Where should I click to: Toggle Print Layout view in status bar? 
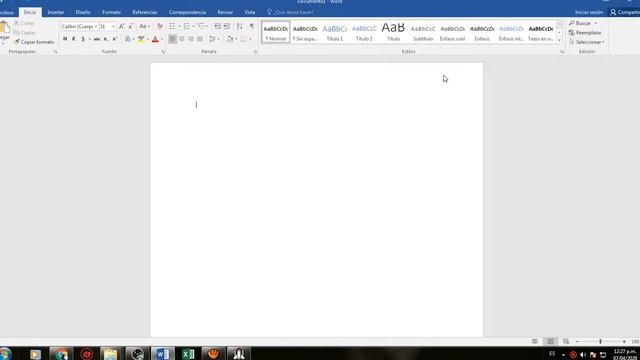click(550, 341)
